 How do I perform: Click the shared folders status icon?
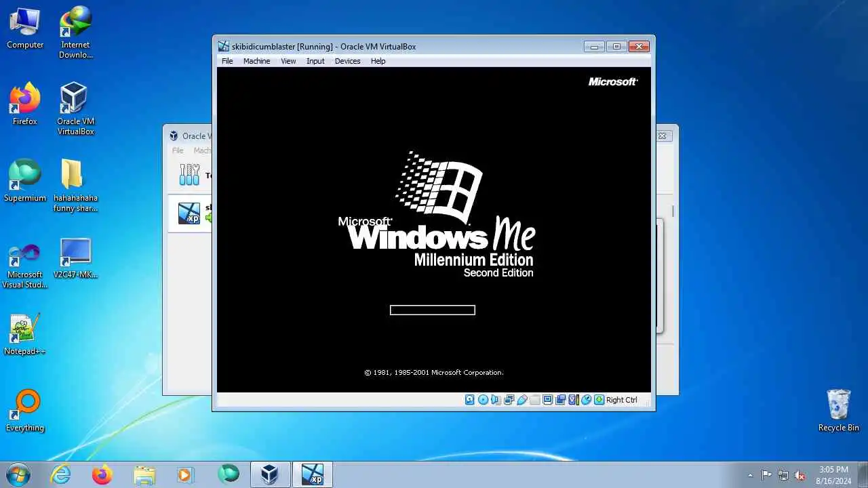coord(535,400)
